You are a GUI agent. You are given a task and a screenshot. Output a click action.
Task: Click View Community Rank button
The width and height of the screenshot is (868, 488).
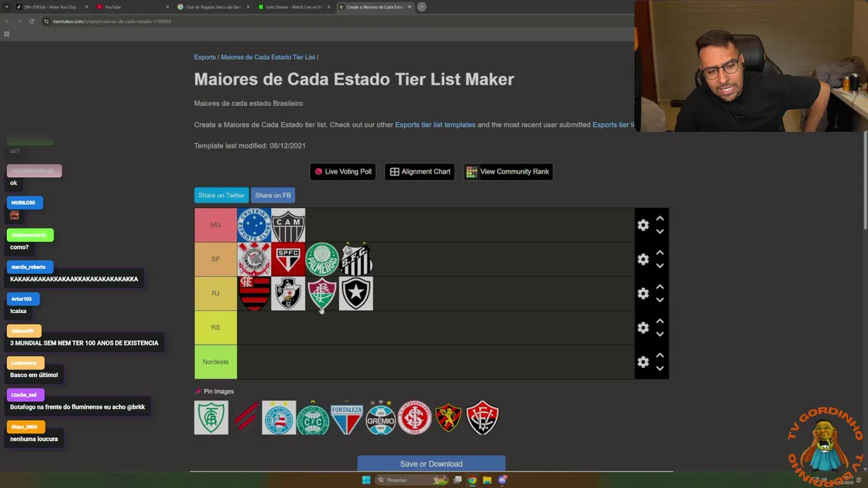pos(508,171)
